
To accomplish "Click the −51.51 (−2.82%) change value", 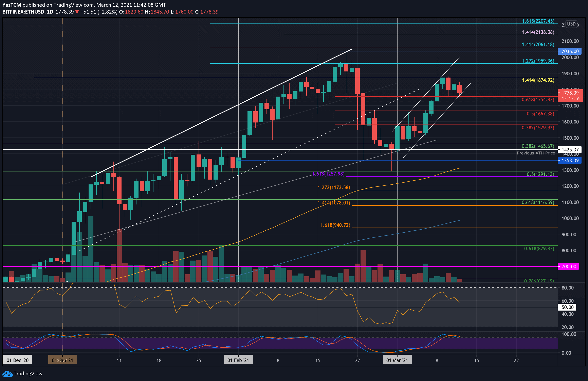I will pyautogui.click(x=99, y=12).
